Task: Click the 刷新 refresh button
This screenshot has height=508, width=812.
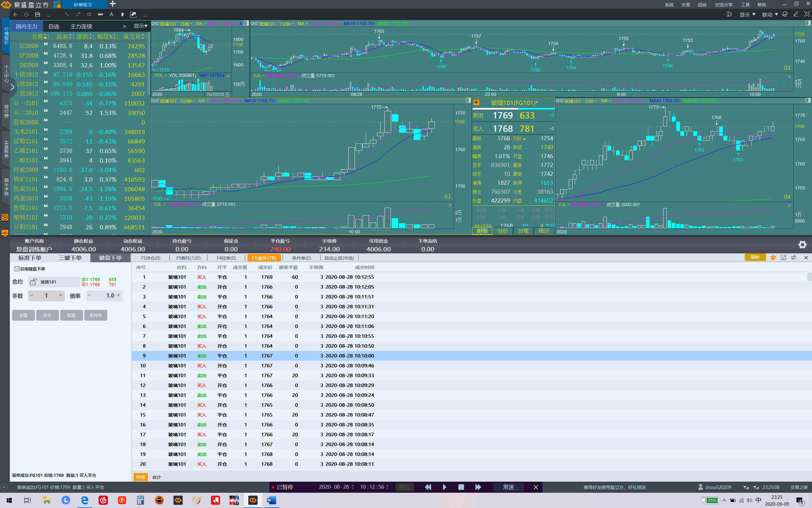Action: 755,257
